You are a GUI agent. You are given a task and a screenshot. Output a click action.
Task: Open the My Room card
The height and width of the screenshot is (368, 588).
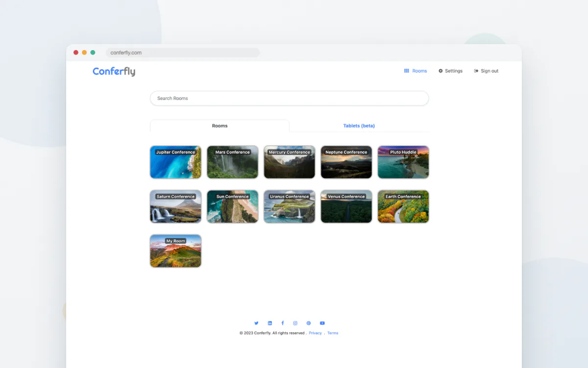[175, 251]
